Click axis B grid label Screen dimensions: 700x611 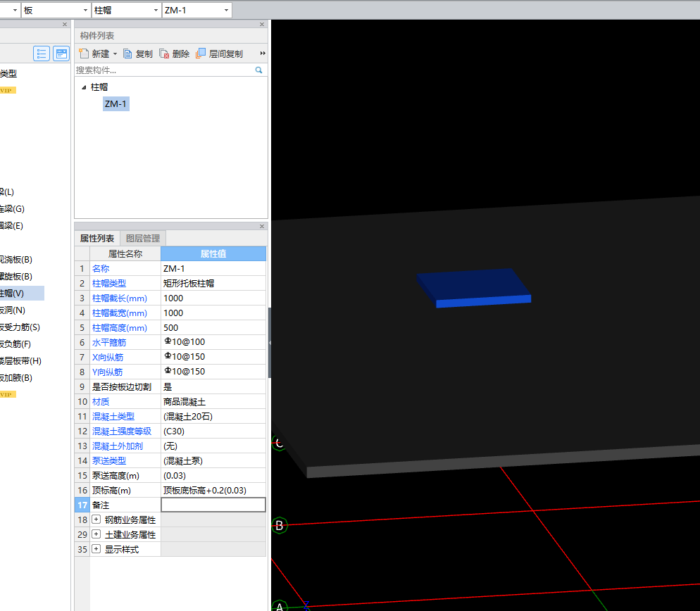click(280, 525)
